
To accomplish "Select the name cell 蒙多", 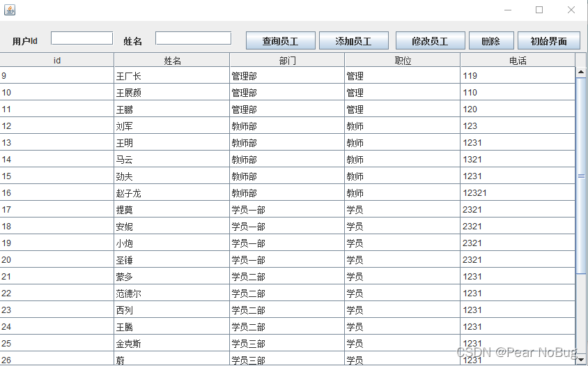I will [172, 277].
